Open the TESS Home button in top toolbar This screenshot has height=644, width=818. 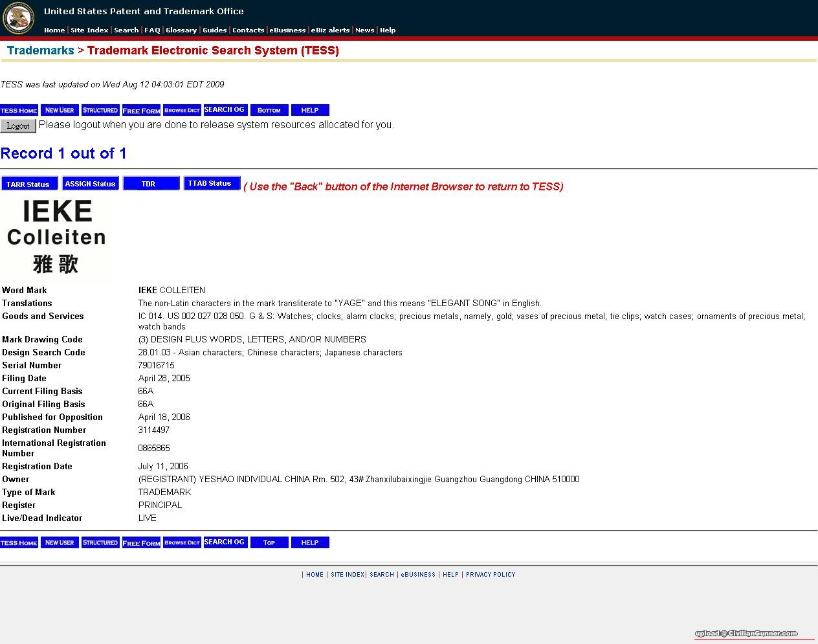(19, 110)
